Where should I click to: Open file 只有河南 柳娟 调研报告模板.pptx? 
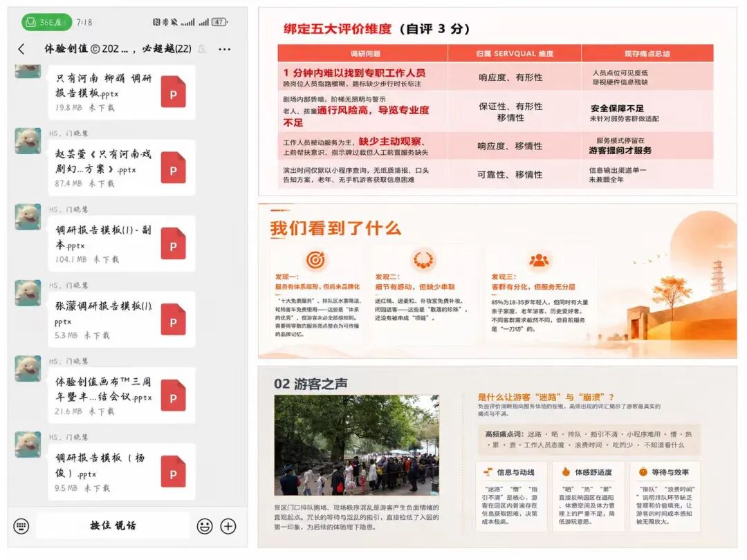pos(122,93)
